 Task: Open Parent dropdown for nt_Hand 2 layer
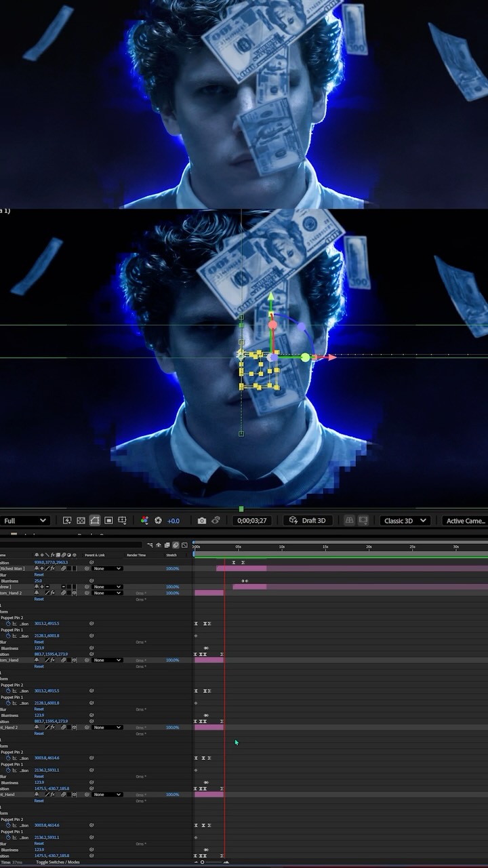point(108,727)
